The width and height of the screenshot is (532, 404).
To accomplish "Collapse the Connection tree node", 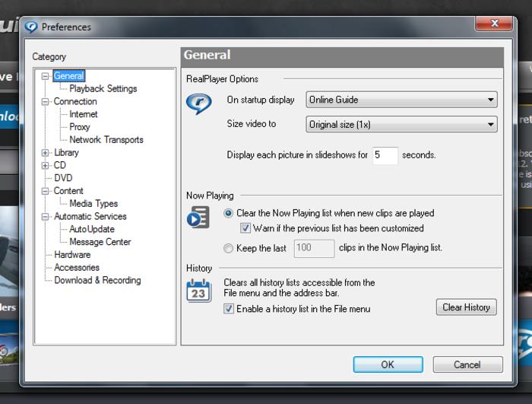I will (x=46, y=101).
